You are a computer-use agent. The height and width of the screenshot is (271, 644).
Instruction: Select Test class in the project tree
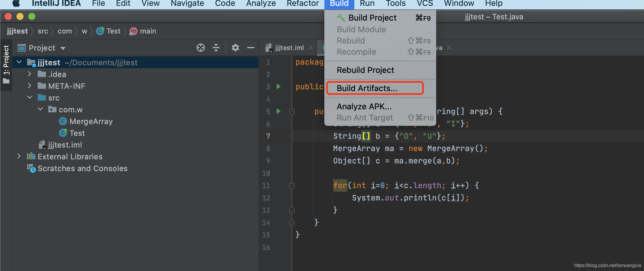click(77, 133)
